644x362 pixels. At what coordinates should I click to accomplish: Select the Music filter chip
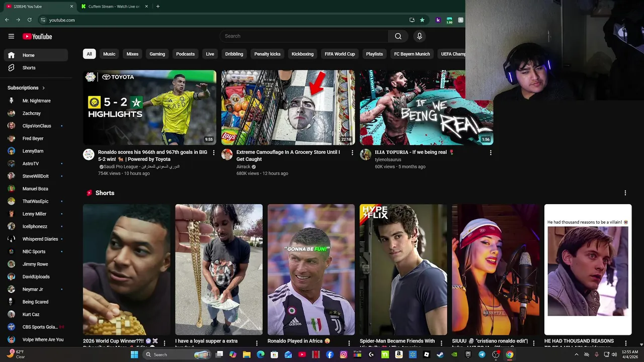109,54
